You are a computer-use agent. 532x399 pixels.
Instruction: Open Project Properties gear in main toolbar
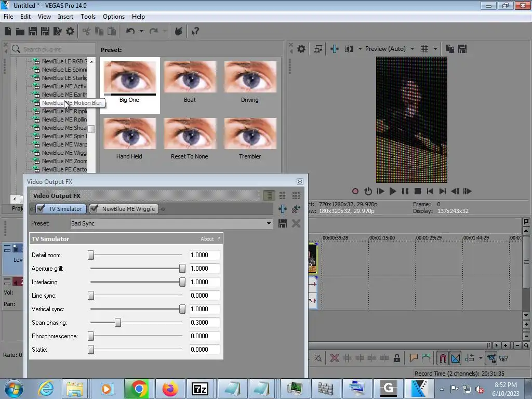click(x=70, y=31)
